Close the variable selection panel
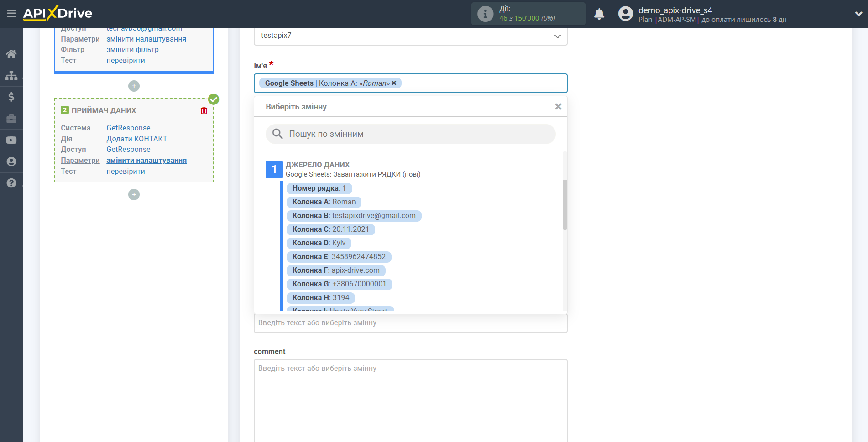Image resolution: width=868 pixels, height=442 pixels. (x=558, y=106)
